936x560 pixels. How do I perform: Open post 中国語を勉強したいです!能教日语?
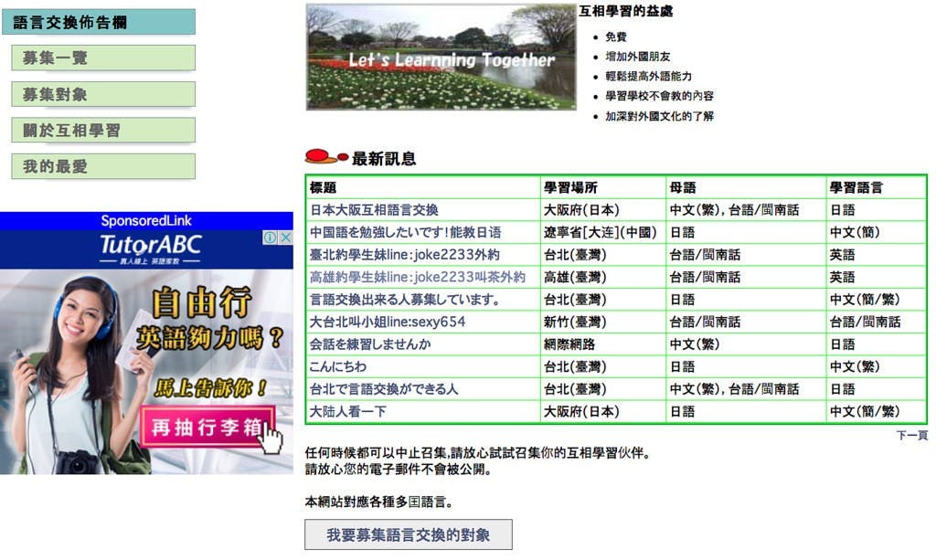coord(405,232)
